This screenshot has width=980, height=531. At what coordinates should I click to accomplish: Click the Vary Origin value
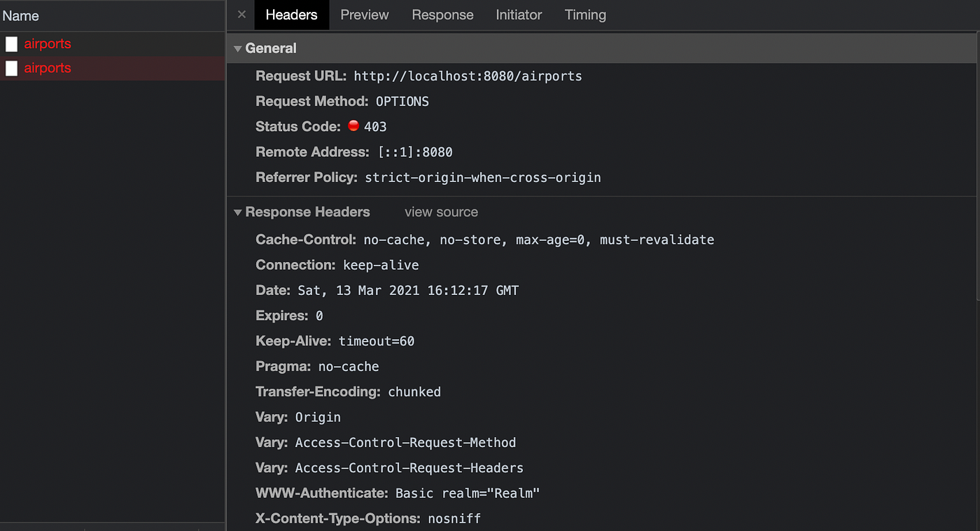tap(318, 417)
